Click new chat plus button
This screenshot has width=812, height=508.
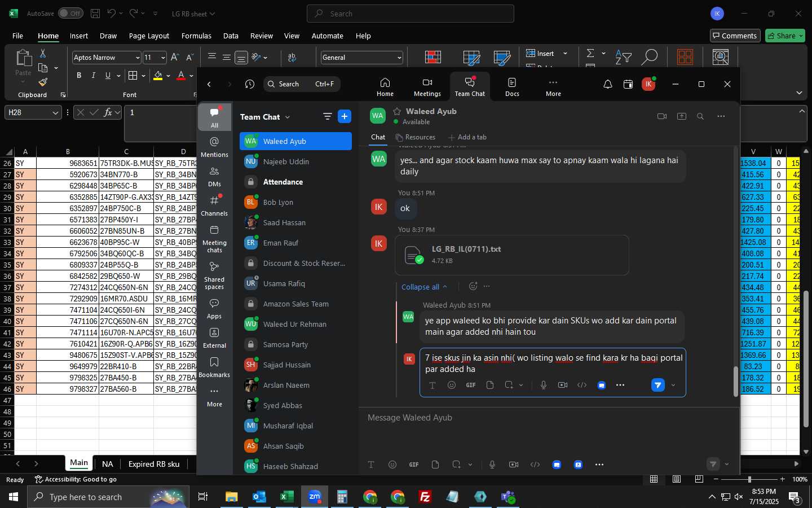pos(344,116)
